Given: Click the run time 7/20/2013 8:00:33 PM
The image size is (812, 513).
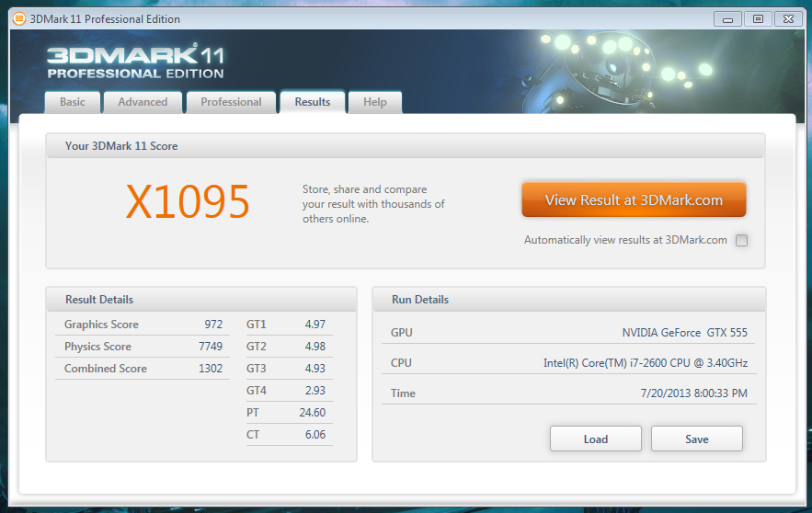Looking at the screenshot, I should (x=694, y=393).
